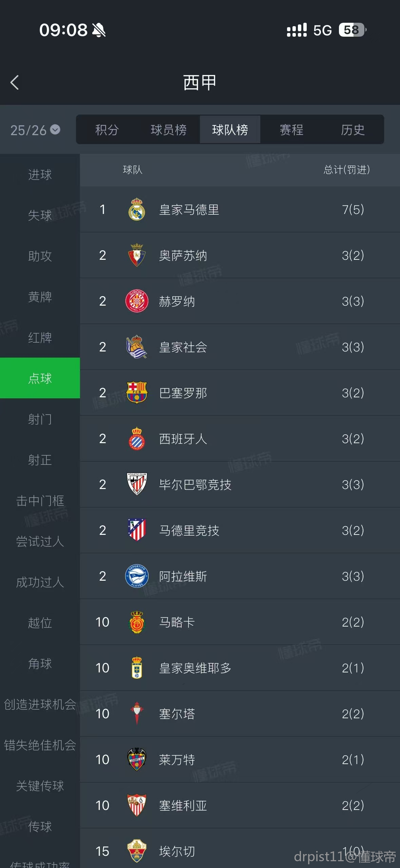Open the 历史 history tab
The width and height of the screenshot is (400, 868).
tap(353, 130)
